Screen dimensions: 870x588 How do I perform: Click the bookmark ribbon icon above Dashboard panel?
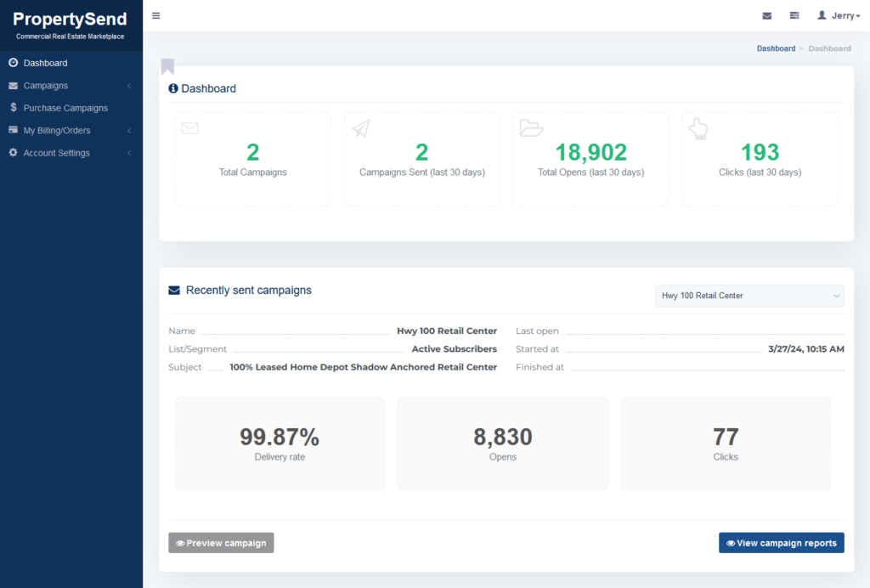tap(167, 65)
